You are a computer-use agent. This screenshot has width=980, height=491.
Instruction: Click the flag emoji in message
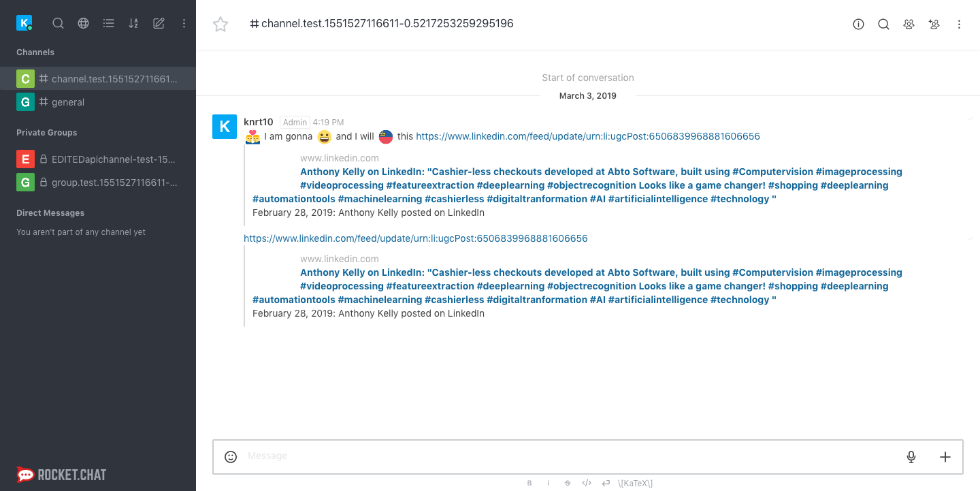click(386, 137)
